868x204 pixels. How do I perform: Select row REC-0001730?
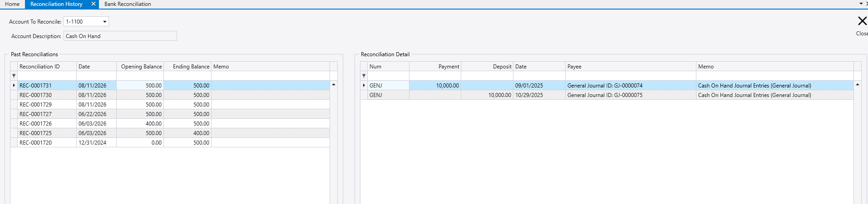pyautogui.click(x=170, y=95)
